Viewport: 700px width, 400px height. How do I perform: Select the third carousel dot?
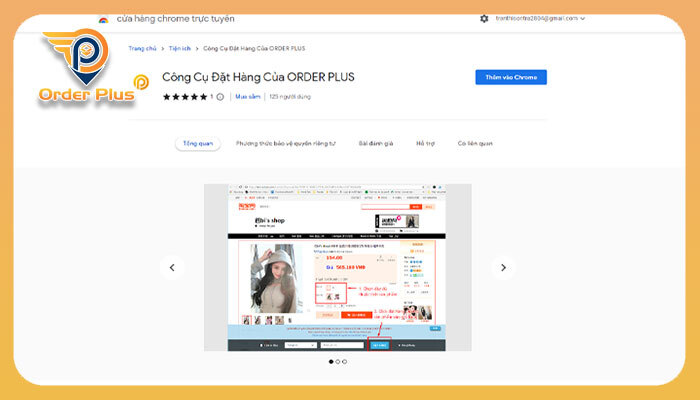[344, 362]
